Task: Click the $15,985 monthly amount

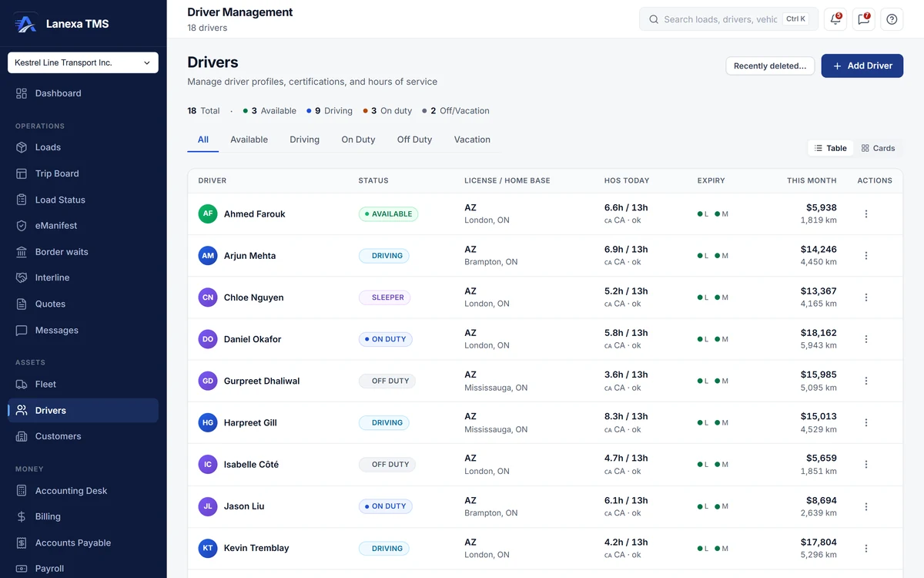Action: (x=819, y=375)
